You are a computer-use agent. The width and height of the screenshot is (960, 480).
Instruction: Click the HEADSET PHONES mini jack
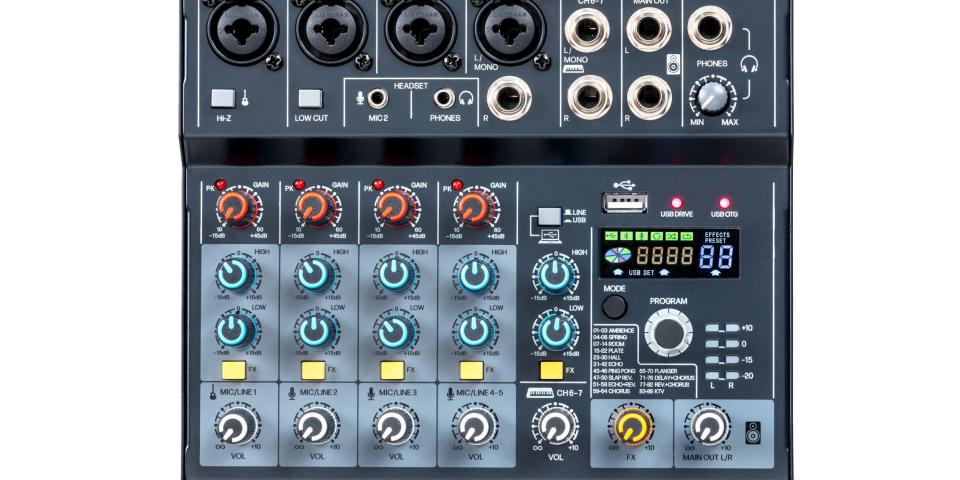click(444, 98)
